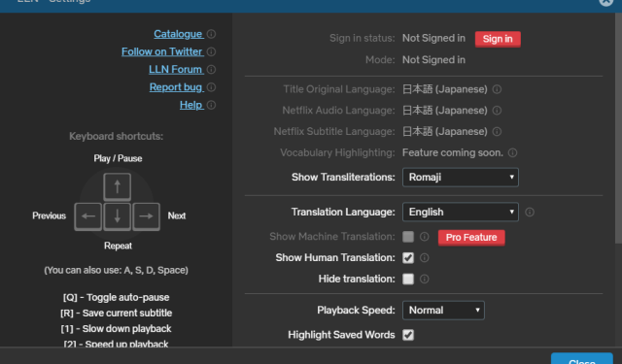The image size is (622, 364).
Task: Open Show Transliterations Romaji dropdown
Action: pos(461,178)
